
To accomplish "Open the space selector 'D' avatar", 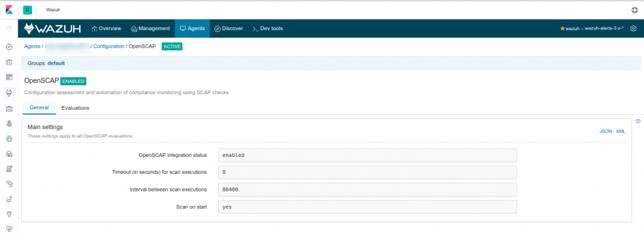I will click(28, 10).
